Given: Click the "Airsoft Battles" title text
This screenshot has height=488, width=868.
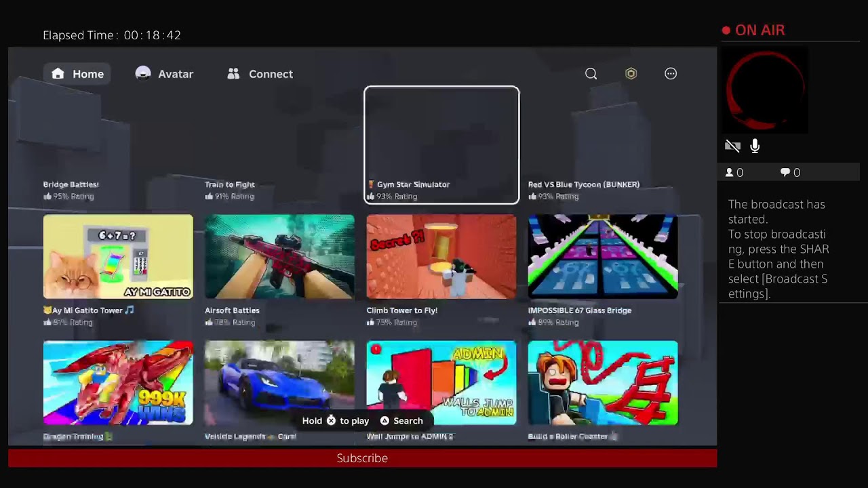Looking at the screenshot, I should tap(232, 310).
